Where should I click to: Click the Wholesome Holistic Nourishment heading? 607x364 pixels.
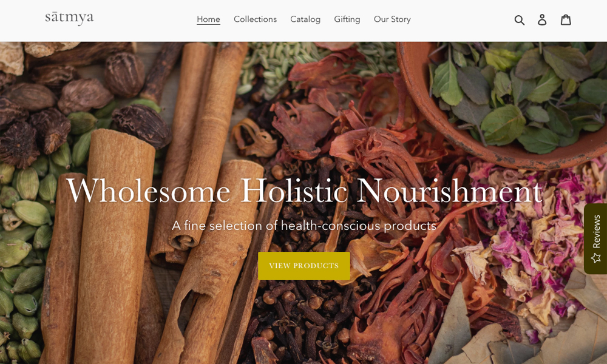click(x=304, y=190)
